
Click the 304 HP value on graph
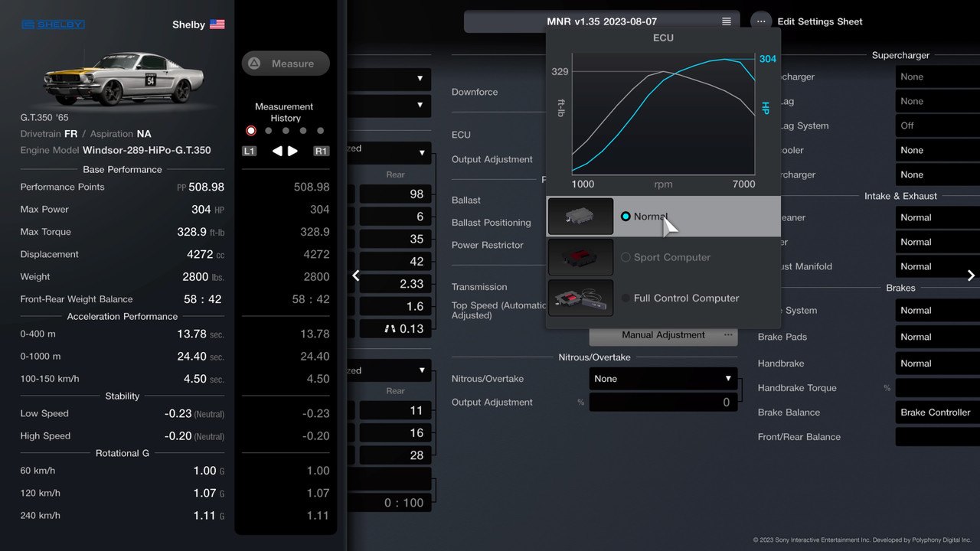pos(767,59)
